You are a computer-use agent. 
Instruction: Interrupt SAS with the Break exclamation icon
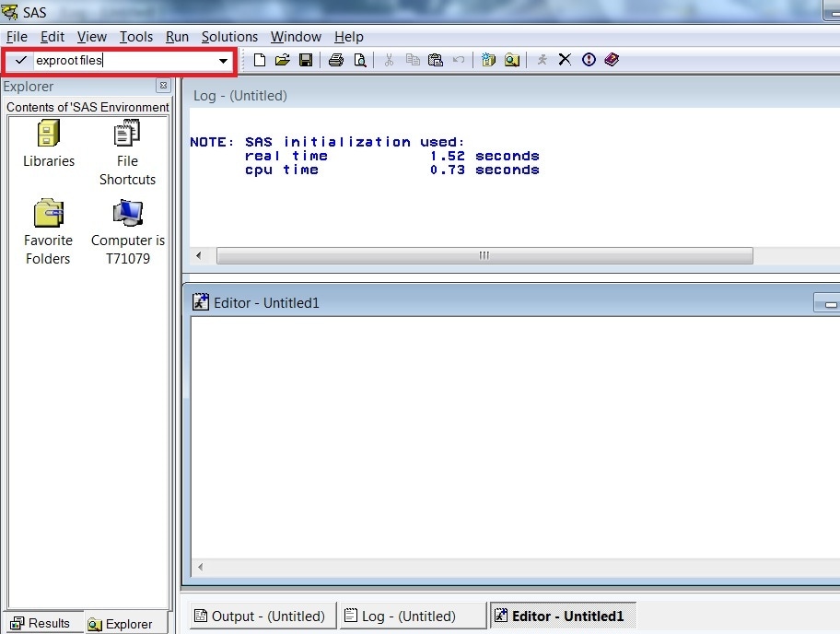tap(589, 59)
